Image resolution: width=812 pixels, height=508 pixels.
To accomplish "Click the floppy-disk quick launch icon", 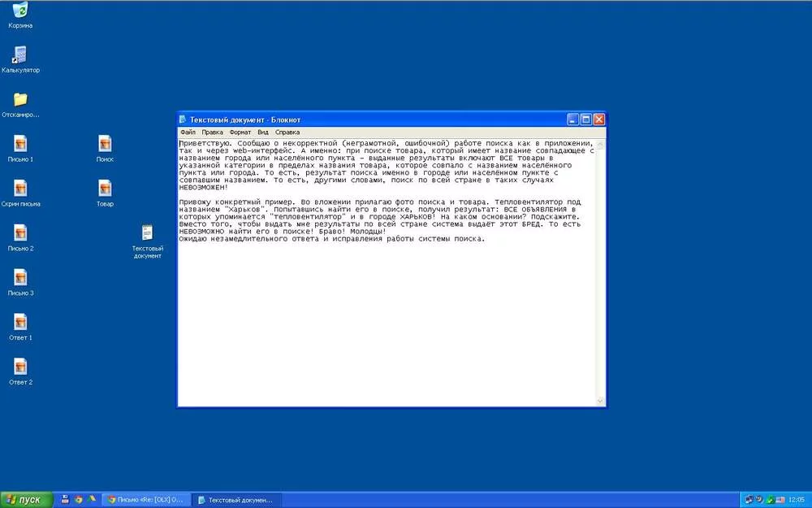I will [65, 500].
